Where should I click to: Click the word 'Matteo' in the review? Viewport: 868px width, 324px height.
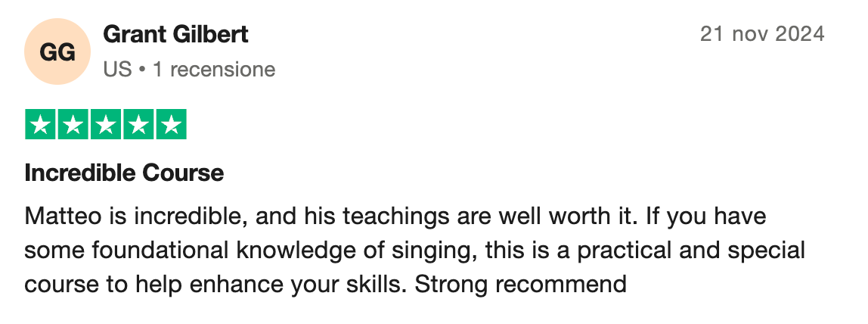[x=63, y=216]
